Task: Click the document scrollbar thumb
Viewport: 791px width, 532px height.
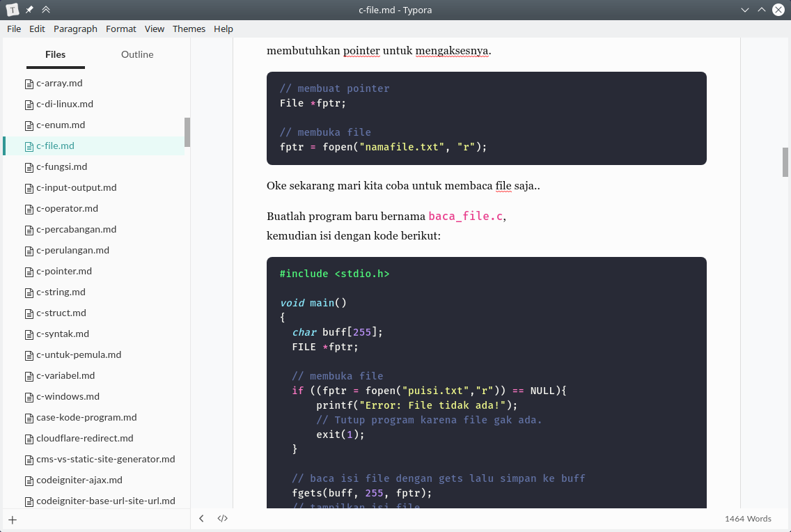Action: [x=785, y=162]
